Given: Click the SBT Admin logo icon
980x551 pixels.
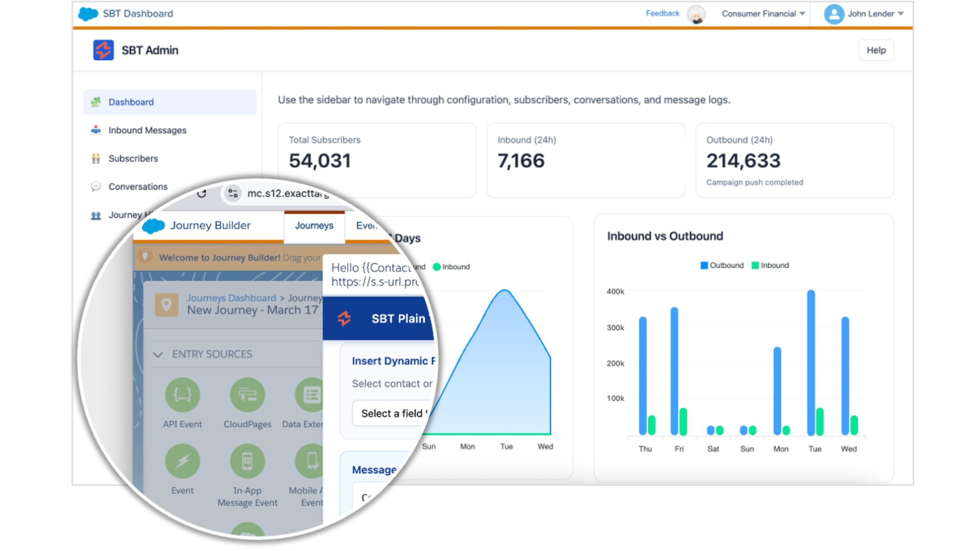Looking at the screenshot, I should (x=104, y=50).
